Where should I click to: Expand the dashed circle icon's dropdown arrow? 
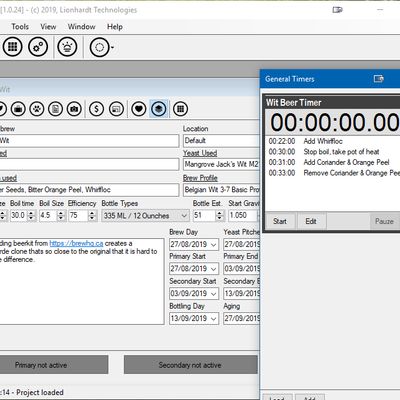click(112, 47)
